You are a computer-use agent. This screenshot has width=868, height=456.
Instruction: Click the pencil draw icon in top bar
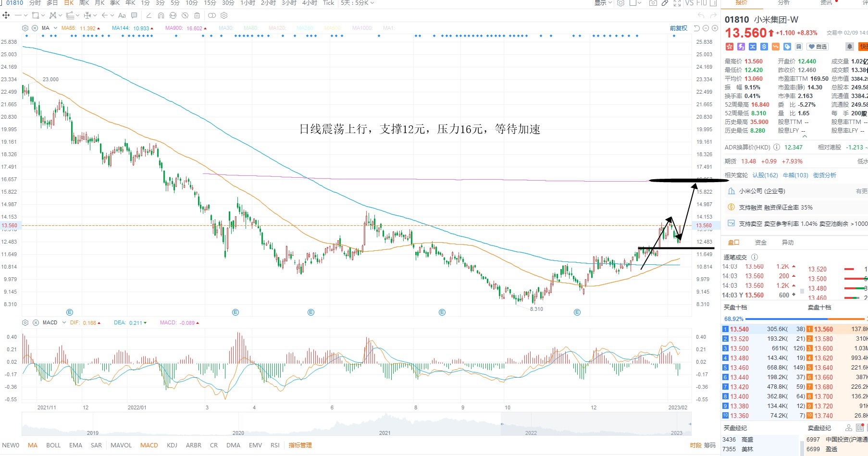(x=665, y=3)
